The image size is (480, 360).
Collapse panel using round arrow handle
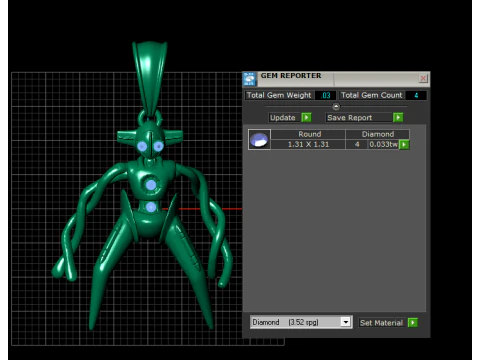pos(336,107)
